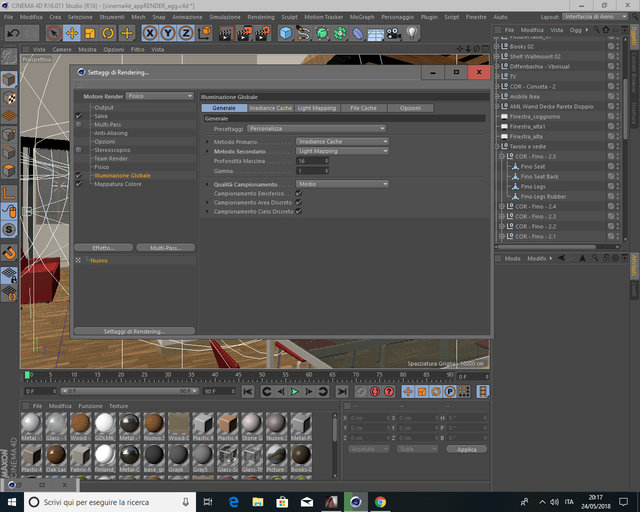
Task: Toggle the Campionamento Emisferico checkbox
Action: 298,194
